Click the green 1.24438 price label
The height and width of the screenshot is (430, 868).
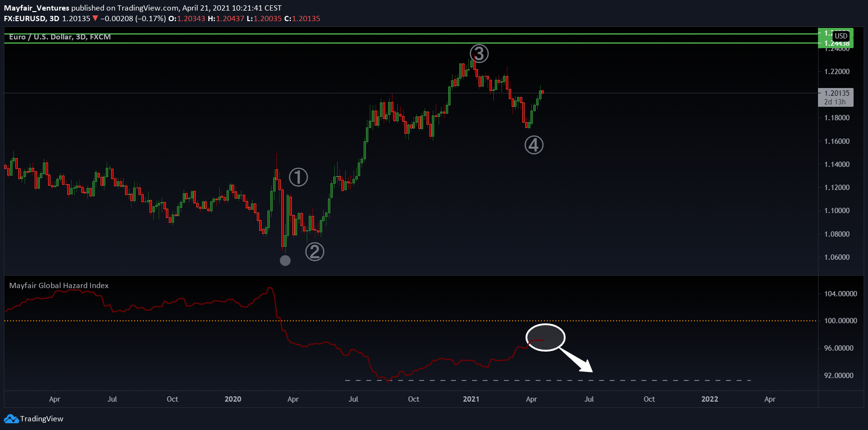(x=836, y=43)
